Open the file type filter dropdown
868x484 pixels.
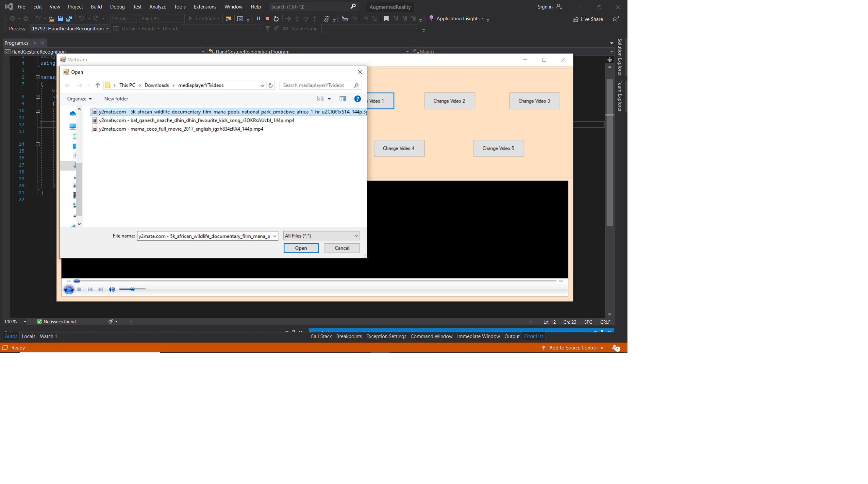(x=322, y=236)
